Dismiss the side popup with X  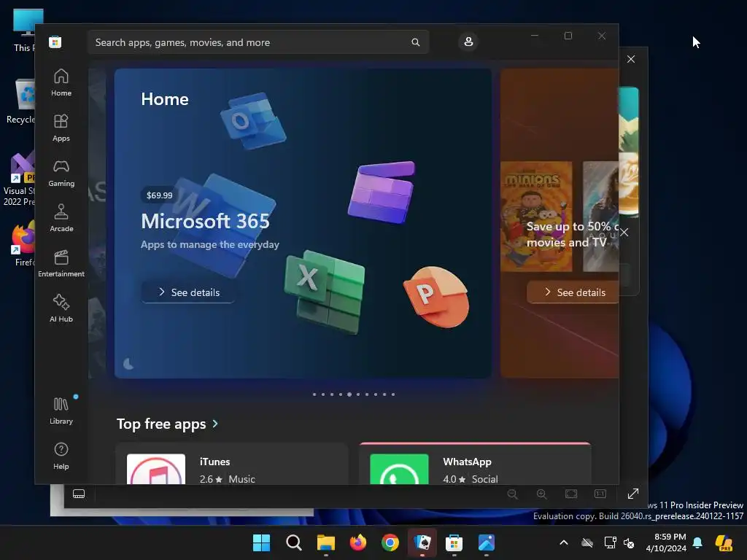pyautogui.click(x=624, y=233)
